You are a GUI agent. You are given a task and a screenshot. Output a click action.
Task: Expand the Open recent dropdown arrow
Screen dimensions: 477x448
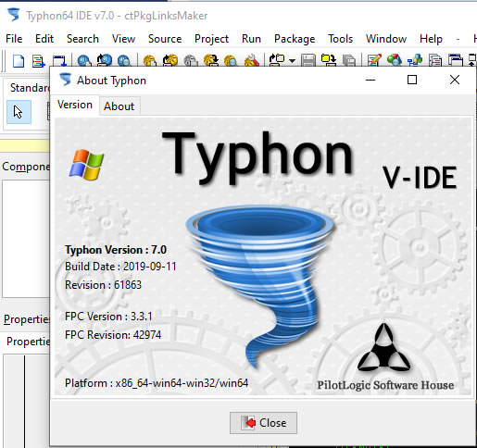click(x=292, y=61)
